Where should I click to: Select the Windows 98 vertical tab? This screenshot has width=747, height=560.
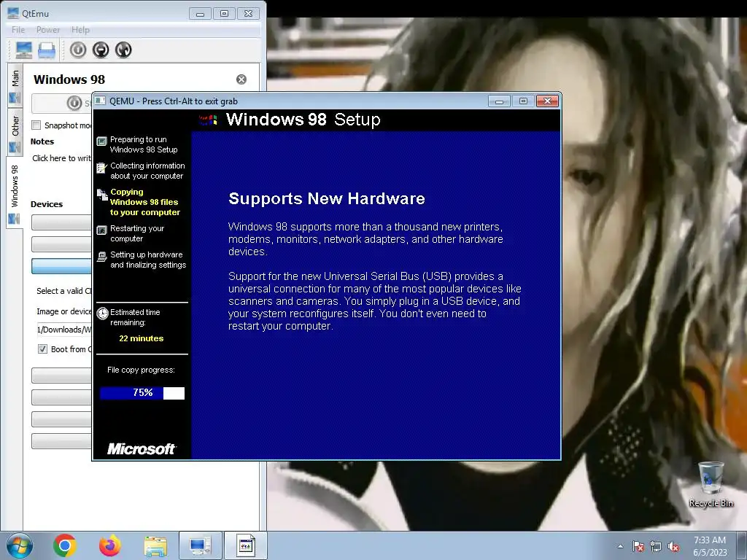click(15, 192)
